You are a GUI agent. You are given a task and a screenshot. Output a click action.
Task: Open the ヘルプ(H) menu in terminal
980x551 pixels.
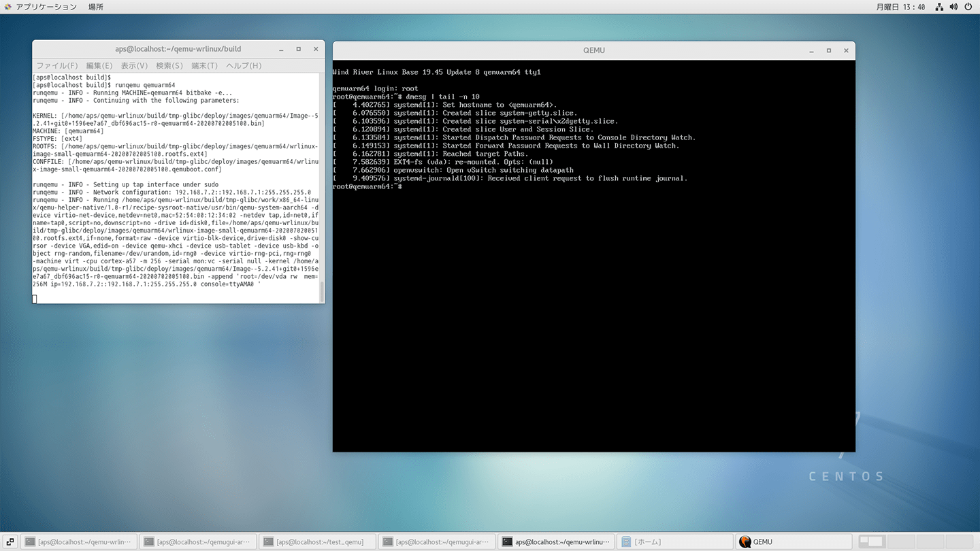(244, 66)
